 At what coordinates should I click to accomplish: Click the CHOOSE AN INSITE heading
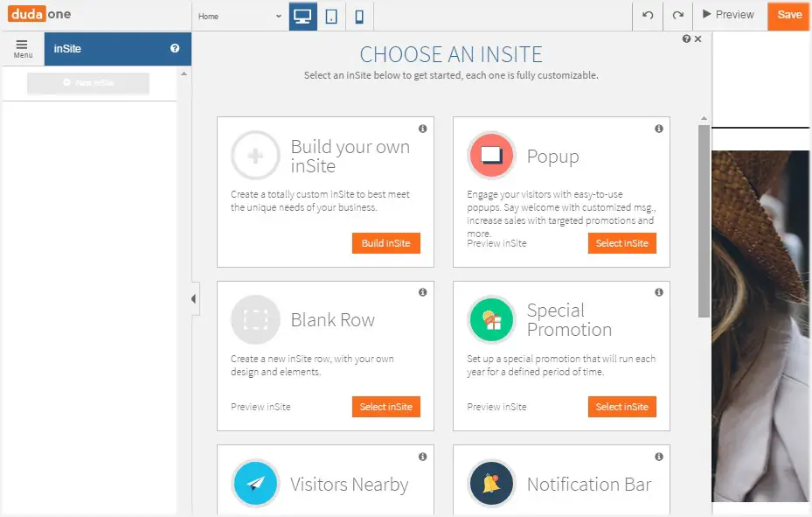pos(451,54)
